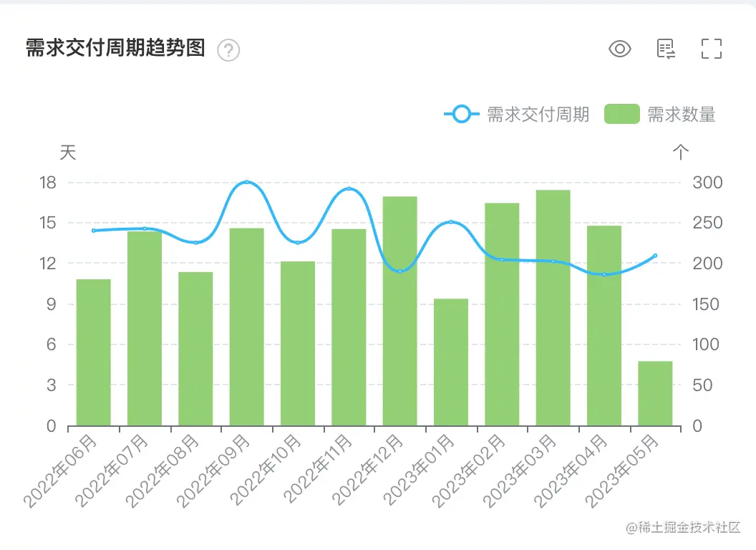The height and width of the screenshot is (550, 756).
Task: Click the 2022年08月 bar
Action: pos(195,349)
